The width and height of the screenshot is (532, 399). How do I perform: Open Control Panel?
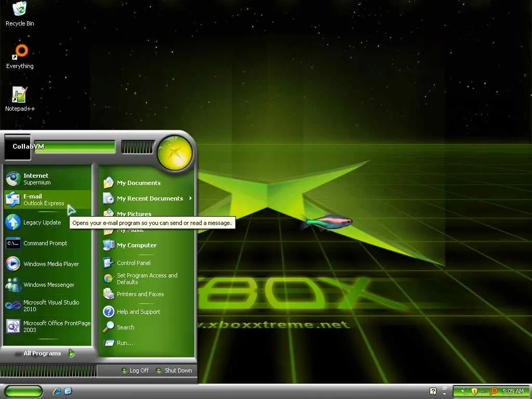click(148, 263)
